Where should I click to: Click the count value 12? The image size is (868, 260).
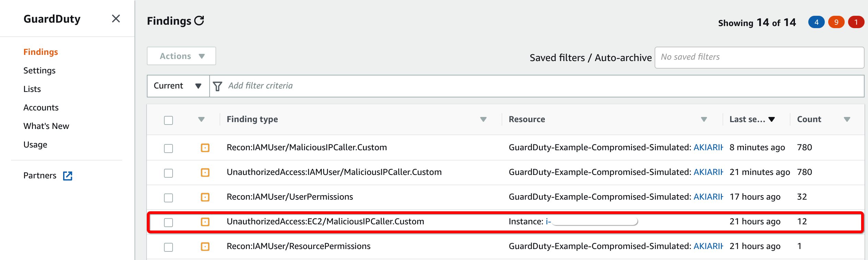click(802, 221)
